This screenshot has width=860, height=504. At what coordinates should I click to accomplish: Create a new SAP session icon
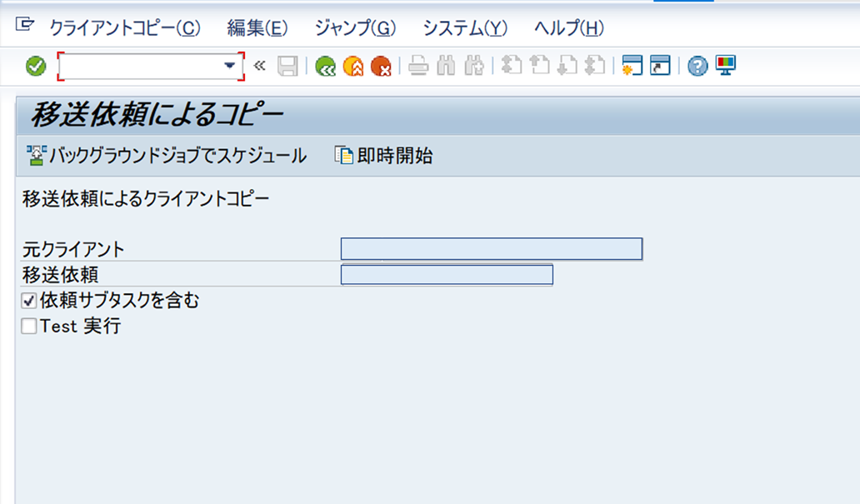(632, 64)
